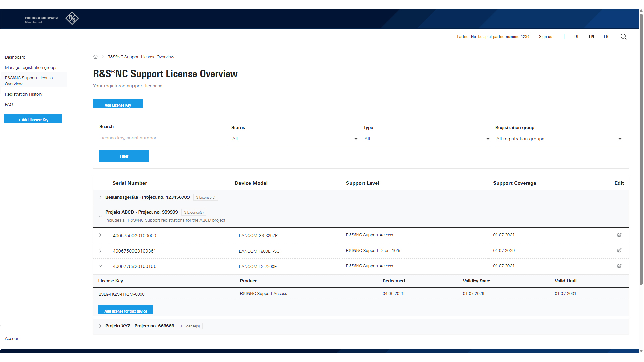Switch language to DE
Screen dimensions: 644x362
(577, 37)
